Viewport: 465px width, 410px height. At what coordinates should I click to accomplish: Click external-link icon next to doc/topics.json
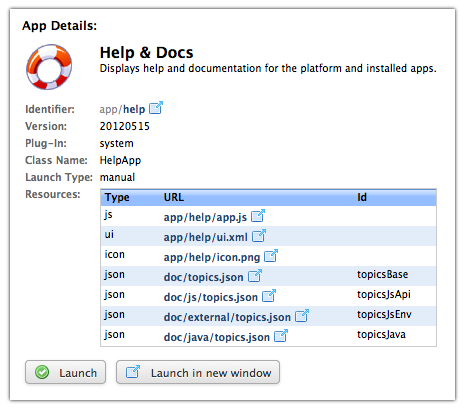255,276
